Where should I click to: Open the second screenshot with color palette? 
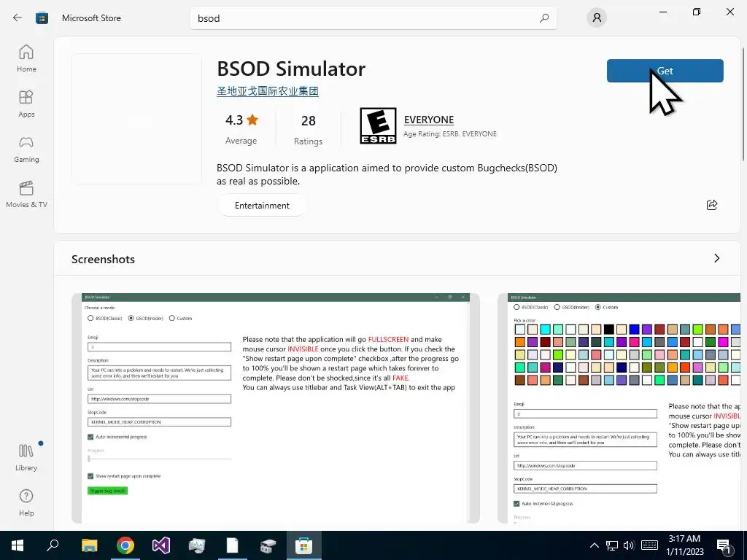point(619,408)
